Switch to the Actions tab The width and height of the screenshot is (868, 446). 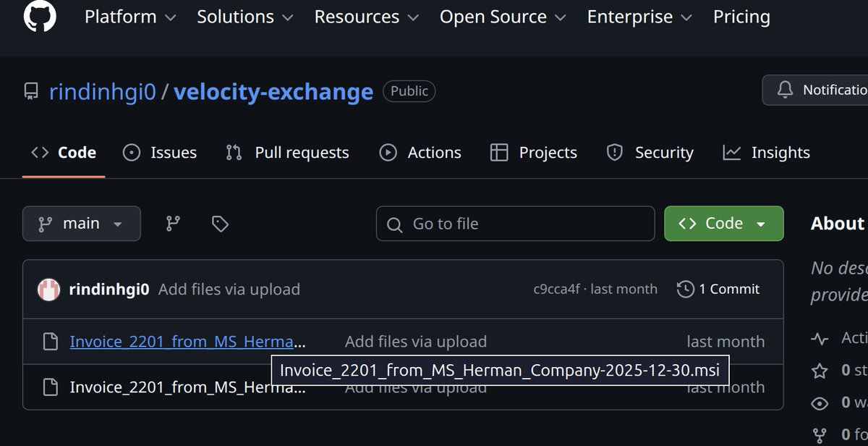click(x=420, y=153)
